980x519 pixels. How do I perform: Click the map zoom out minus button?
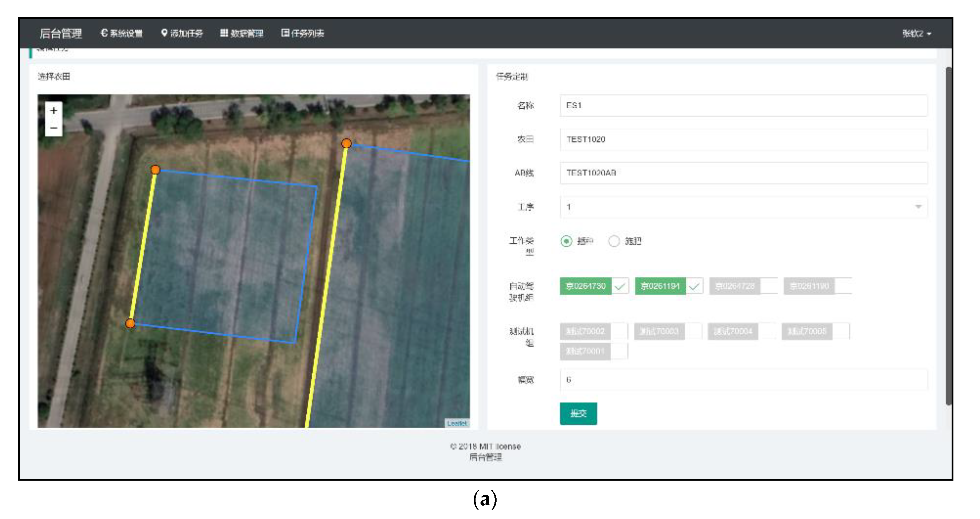coord(54,128)
